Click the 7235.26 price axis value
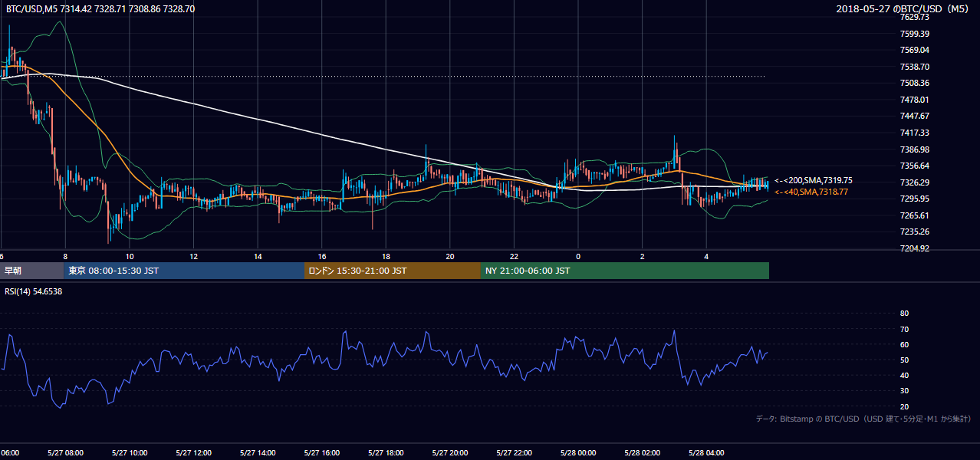Viewport: 980px width, 460px height. coord(914,232)
